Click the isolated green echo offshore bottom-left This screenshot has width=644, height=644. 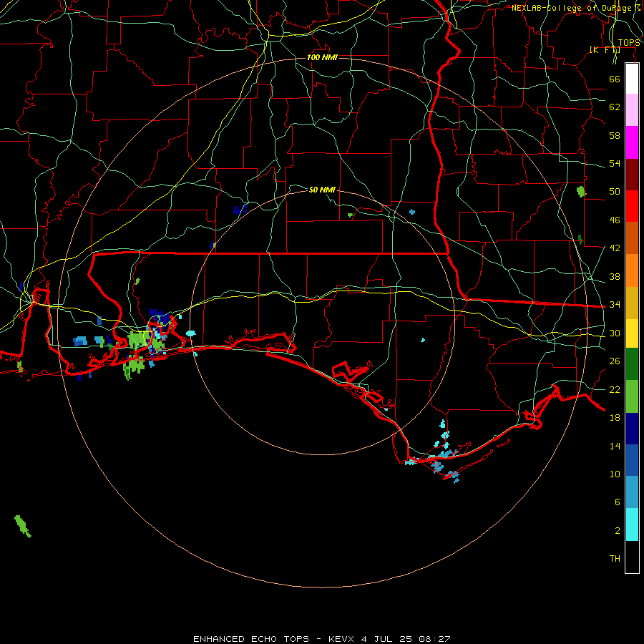23,526
